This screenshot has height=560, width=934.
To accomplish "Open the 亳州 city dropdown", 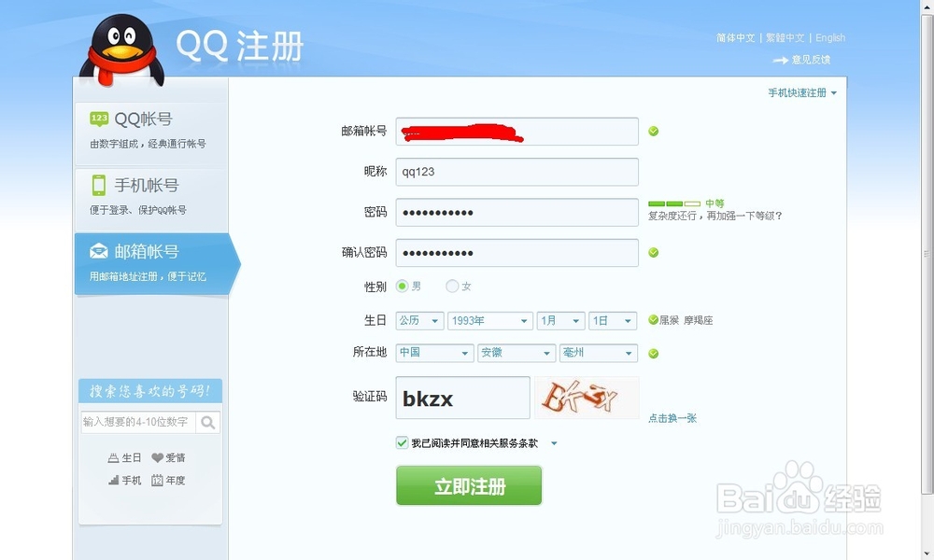I will click(598, 353).
